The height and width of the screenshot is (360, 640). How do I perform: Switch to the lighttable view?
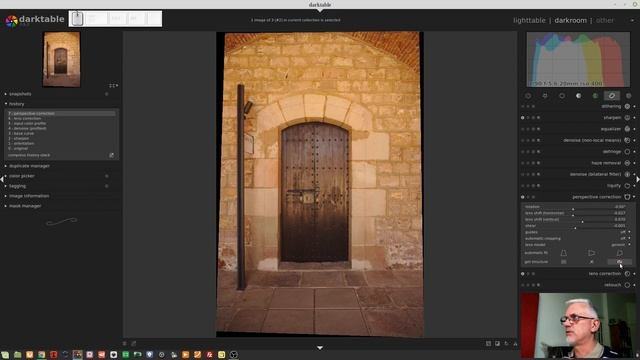(x=529, y=20)
